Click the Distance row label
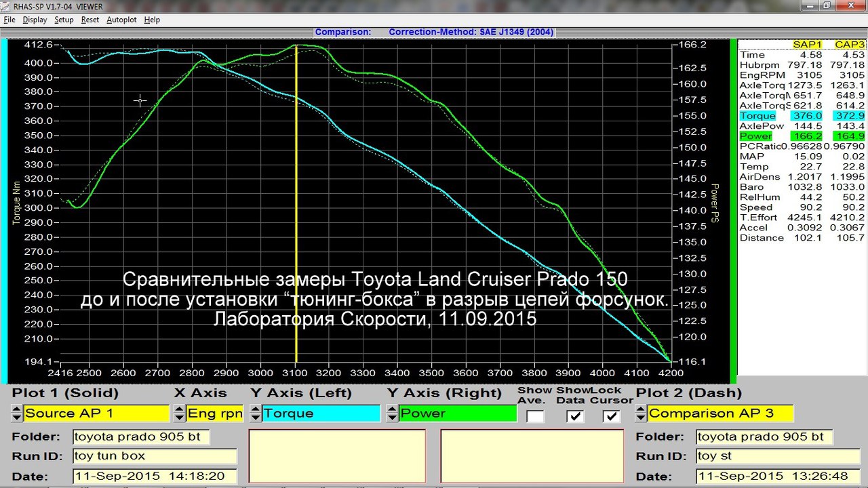This screenshot has height=488, width=868. 760,238
